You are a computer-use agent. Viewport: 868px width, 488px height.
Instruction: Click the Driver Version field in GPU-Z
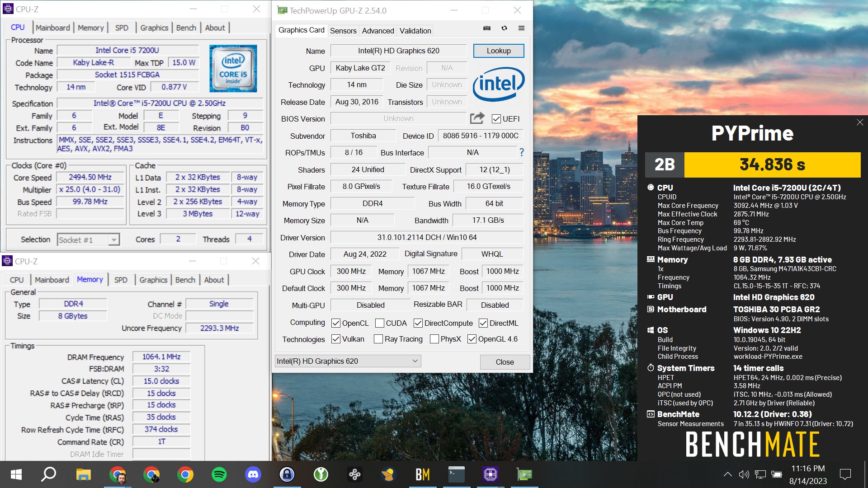click(427, 237)
